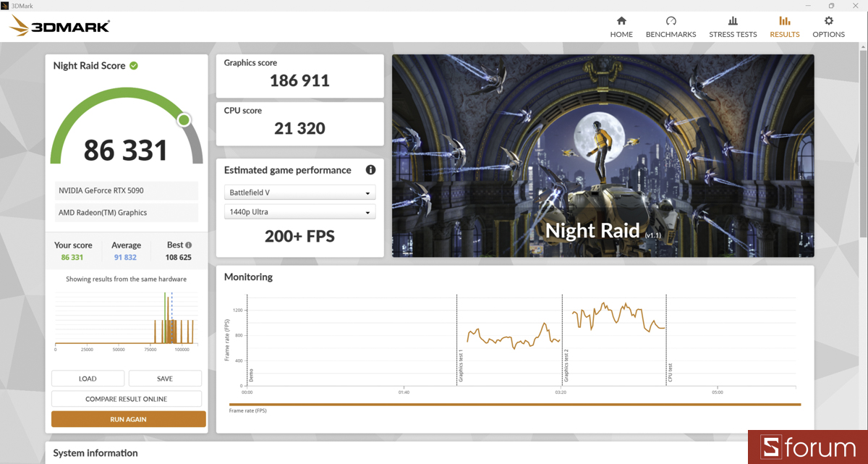This screenshot has width=868, height=464.
Task: Click the Graphics score value 186 911
Action: (x=299, y=80)
